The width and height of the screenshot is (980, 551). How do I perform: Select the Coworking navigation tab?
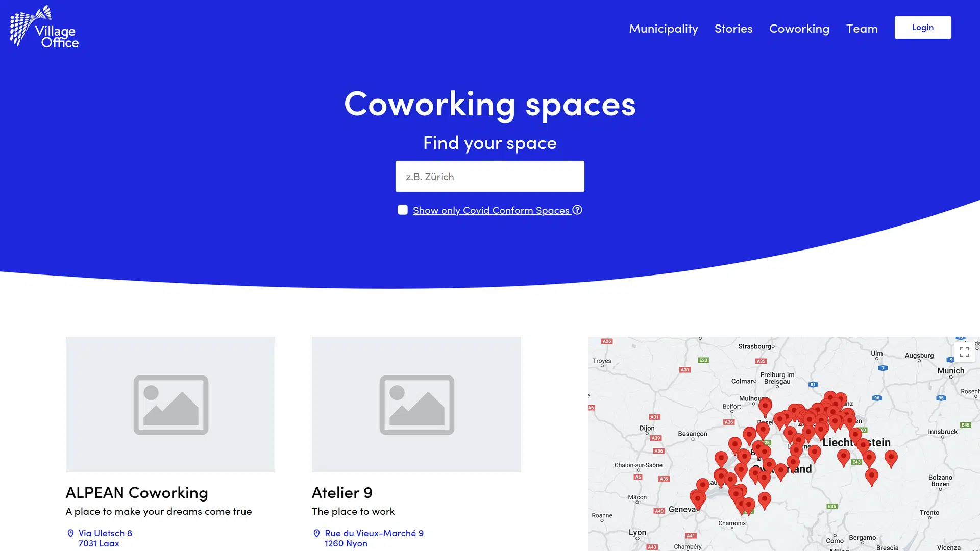click(799, 28)
